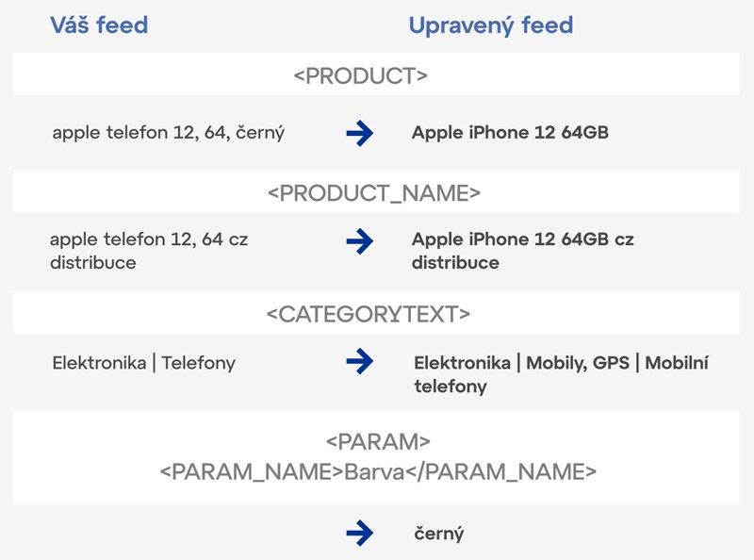This screenshot has height=560, width=754.
Task: Click the arrow in the PRODUCT_NAME row
Action: (360, 241)
